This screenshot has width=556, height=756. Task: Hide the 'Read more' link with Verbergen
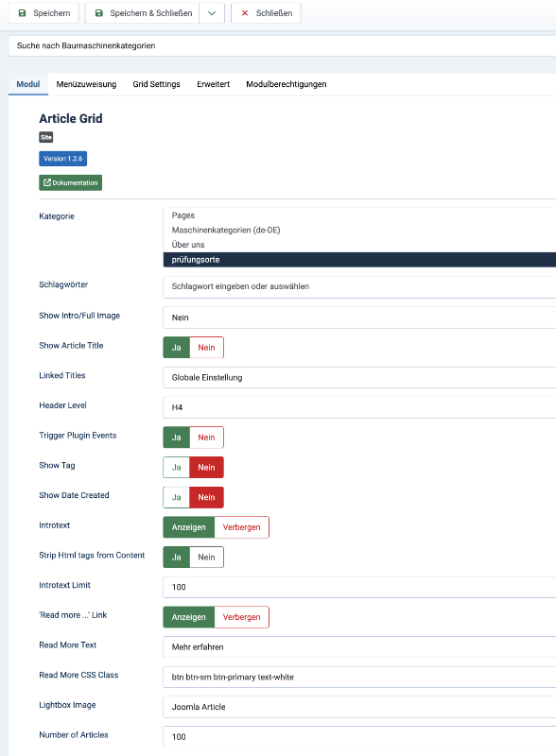click(x=241, y=617)
